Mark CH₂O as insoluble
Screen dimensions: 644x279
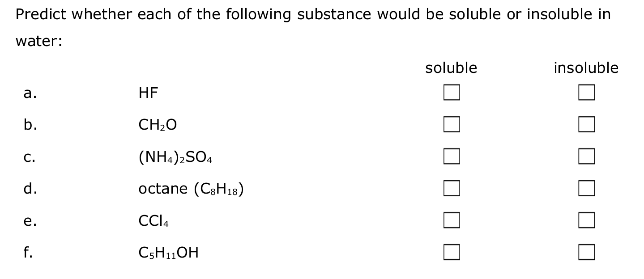[586, 125]
